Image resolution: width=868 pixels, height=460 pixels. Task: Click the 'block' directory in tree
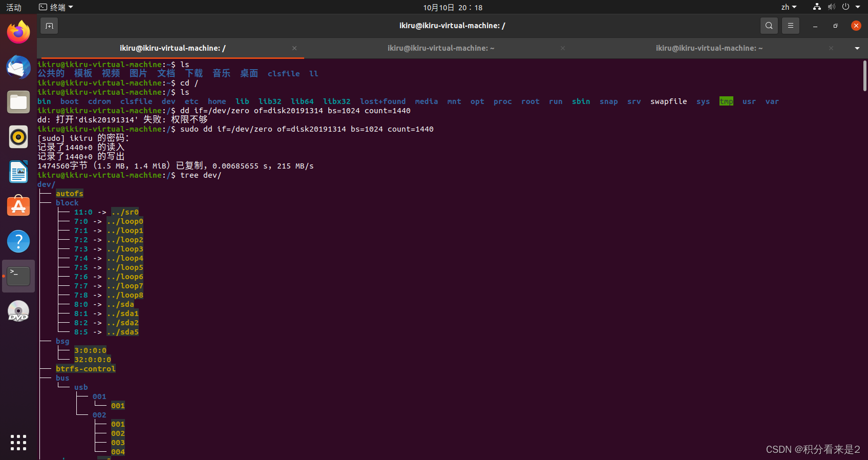click(67, 203)
